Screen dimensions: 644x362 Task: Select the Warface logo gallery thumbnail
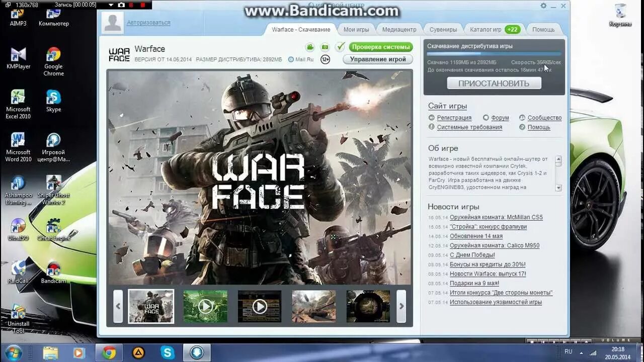(151, 306)
